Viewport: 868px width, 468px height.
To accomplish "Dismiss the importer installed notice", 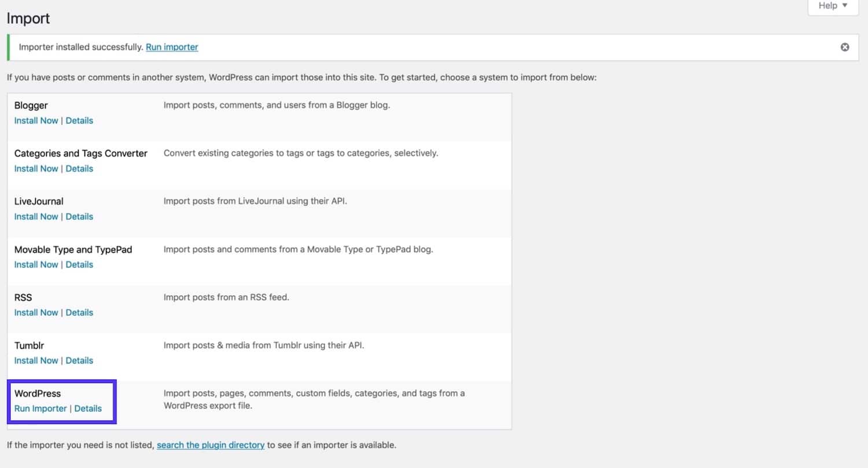I will coord(845,47).
